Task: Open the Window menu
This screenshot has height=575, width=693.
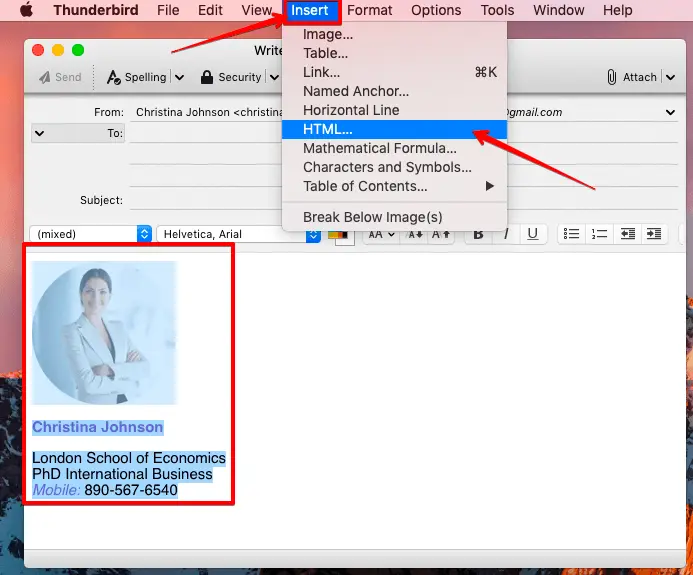Action: [559, 10]
